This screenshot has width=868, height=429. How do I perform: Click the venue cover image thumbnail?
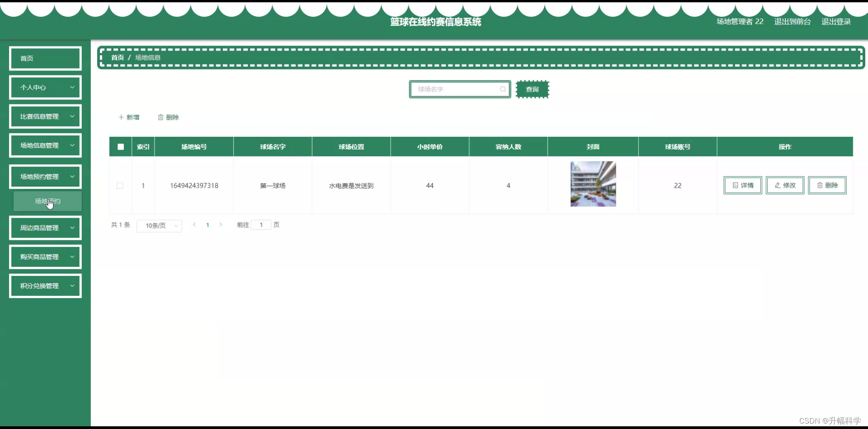(593, 184)
